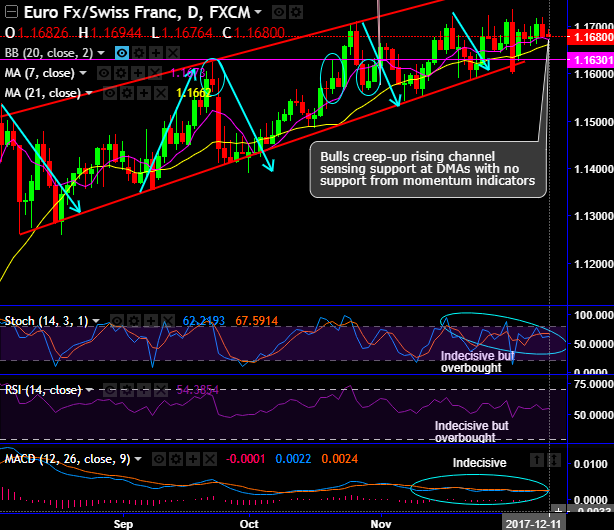Click the 1.1662 MA (21) value
Viewport: 614px width, 530px height.
coord(194,93)
